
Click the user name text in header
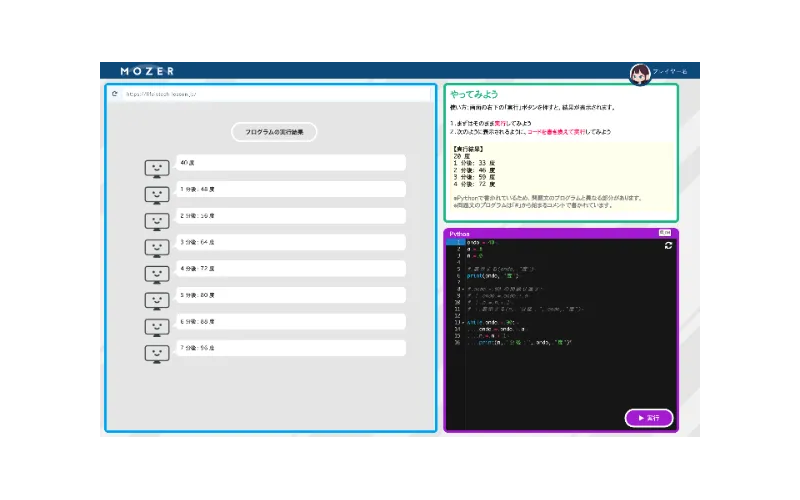tap(670, 72)
